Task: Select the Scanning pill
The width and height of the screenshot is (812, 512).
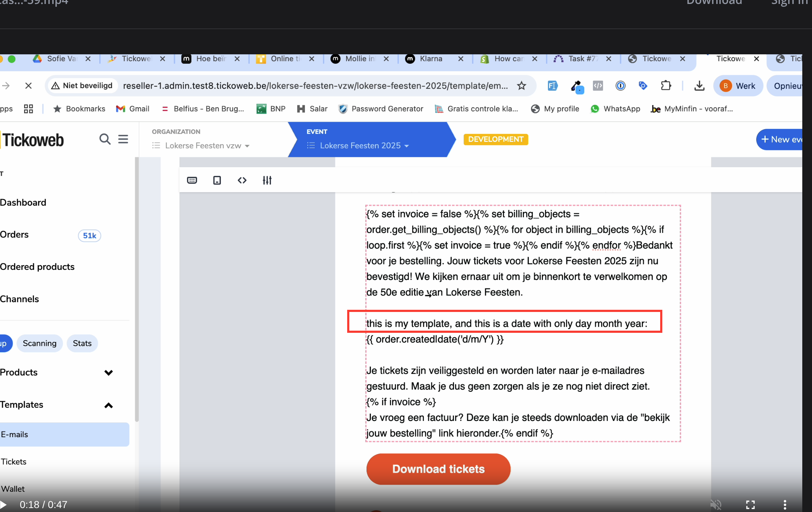Action: coord(40,343)
